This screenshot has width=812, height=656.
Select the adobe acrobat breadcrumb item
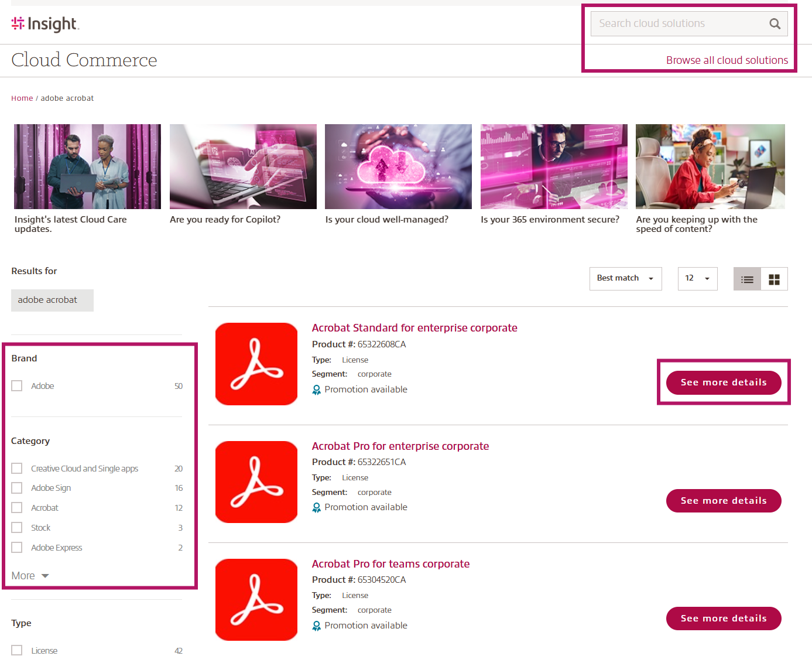67,98
